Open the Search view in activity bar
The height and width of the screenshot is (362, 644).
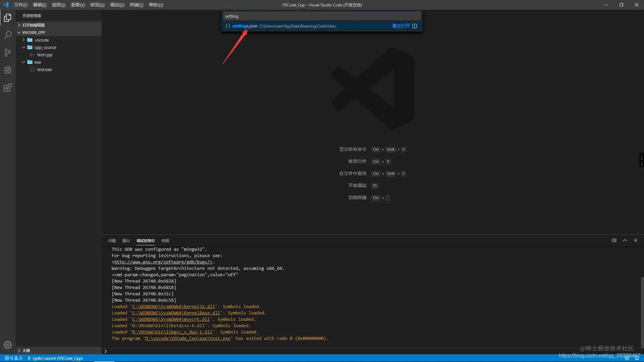pyautogui.click(x=8, y=35)
